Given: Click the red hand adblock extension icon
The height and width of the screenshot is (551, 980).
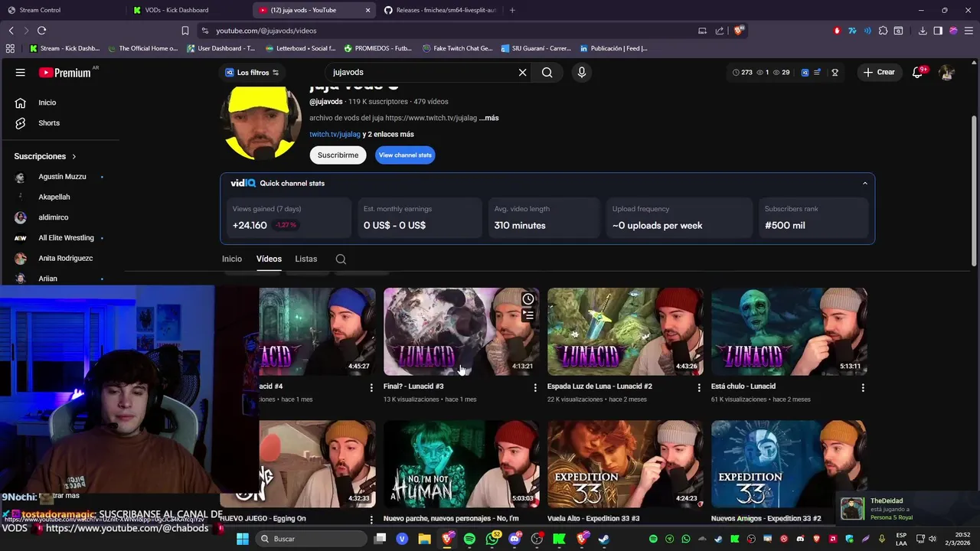Looking at the screenshot, I should click(x=837, y=31).
